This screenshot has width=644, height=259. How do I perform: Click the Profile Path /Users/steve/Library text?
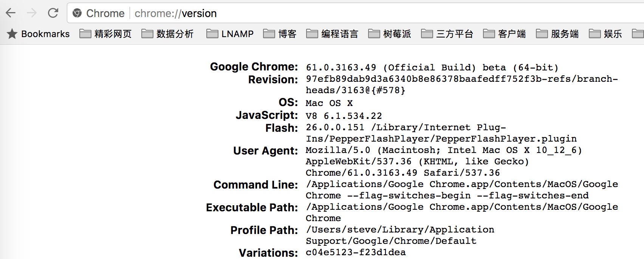(400, 229)
